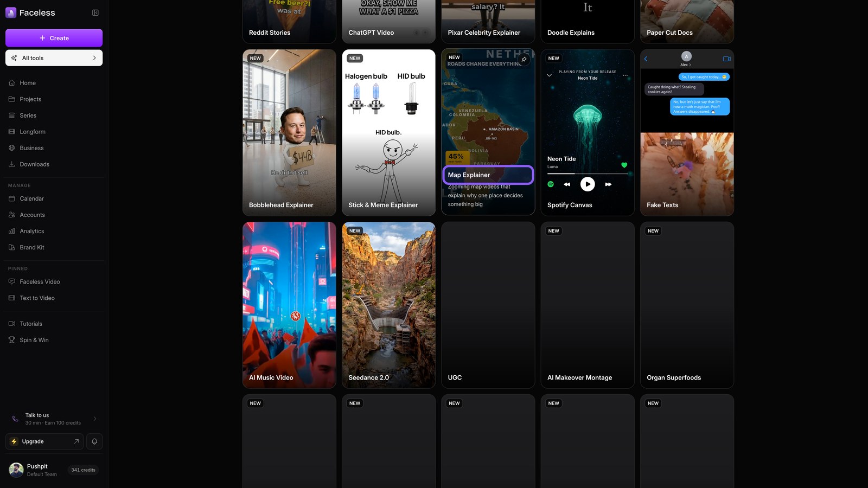Screen dimensions: 868x488
Task: Click the Spin & Win trophy icon
Action: coord(12,340)
